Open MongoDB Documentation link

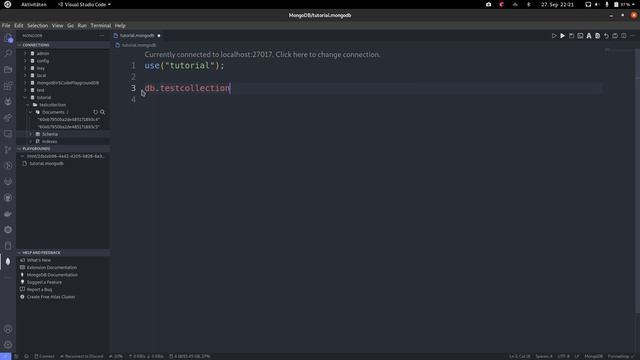[52, 275]
